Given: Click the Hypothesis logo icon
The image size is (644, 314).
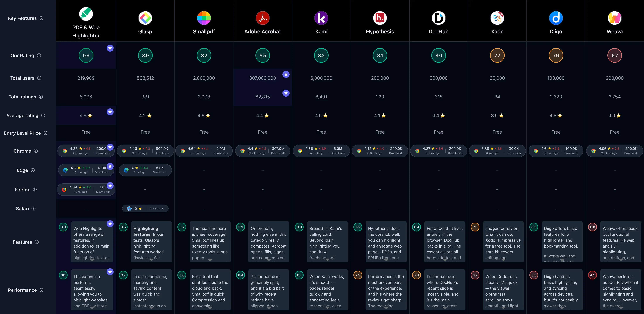Looking at the screenshot, I should pos(380,18).
